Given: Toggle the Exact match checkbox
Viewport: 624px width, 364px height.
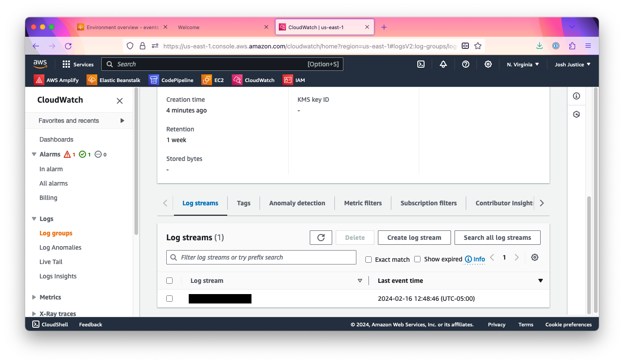Looking at the screenshot, I should pyautogui.click(x=368, y=260).
